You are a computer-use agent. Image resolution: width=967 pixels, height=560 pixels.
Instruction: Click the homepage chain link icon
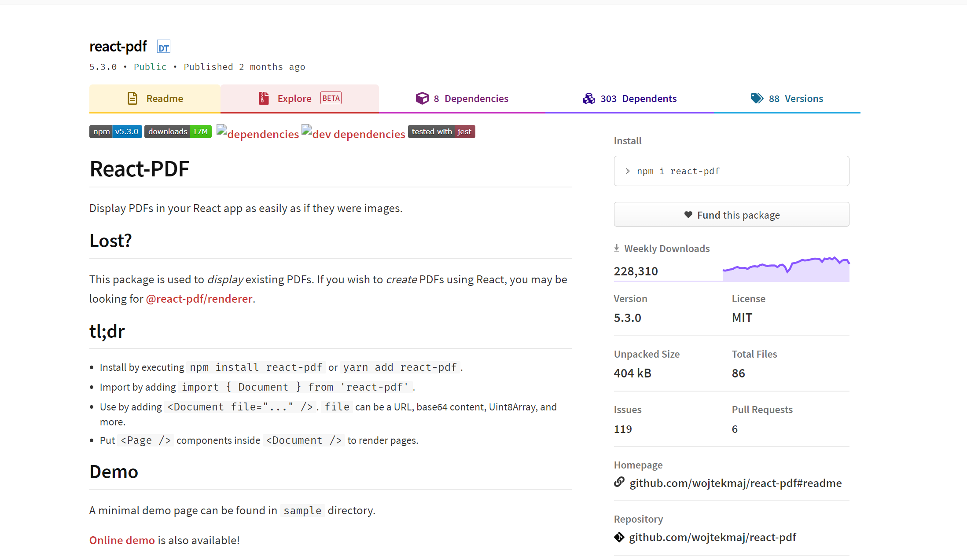pyautogui.click(x=619, y=482)
